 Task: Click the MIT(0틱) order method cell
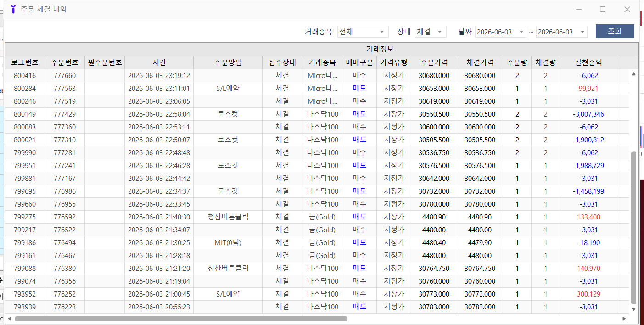228,243
